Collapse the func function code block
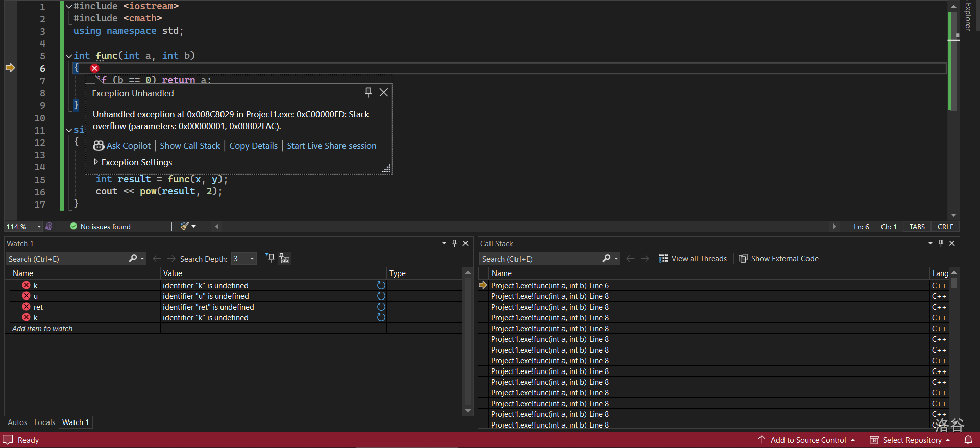Image resolution: width=980 pixels, height=448 pixels. [69, 56]
